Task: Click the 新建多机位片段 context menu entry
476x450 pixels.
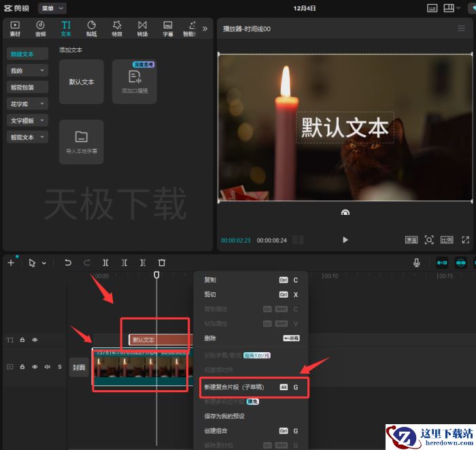Action: point(251,402)
